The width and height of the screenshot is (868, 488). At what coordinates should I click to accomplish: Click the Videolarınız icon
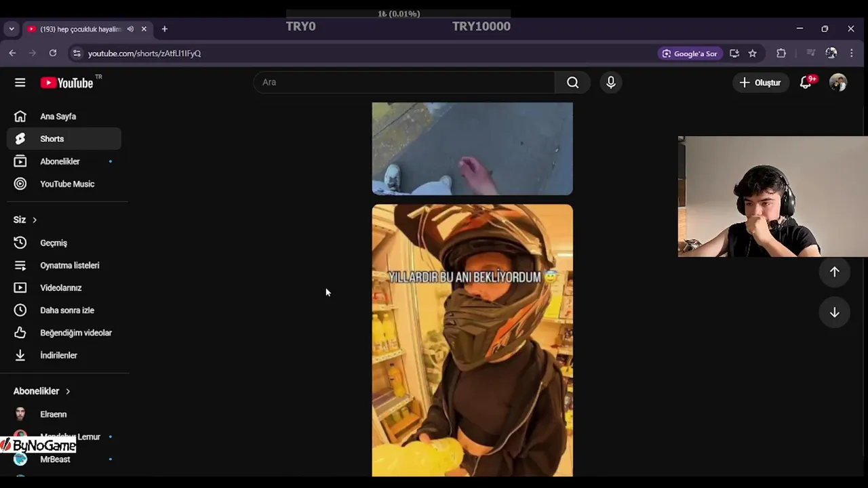click(20, 287)
